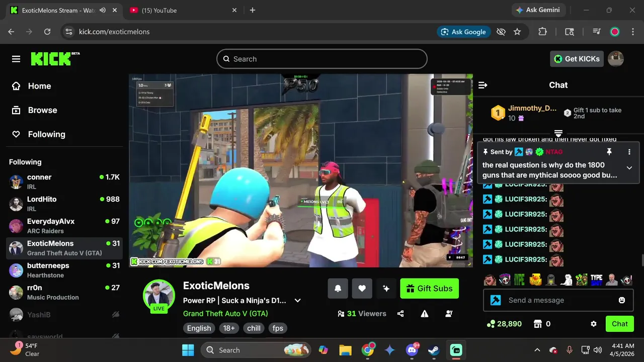
Task: Insert the tombstone emote
Action: coord(551,280)
